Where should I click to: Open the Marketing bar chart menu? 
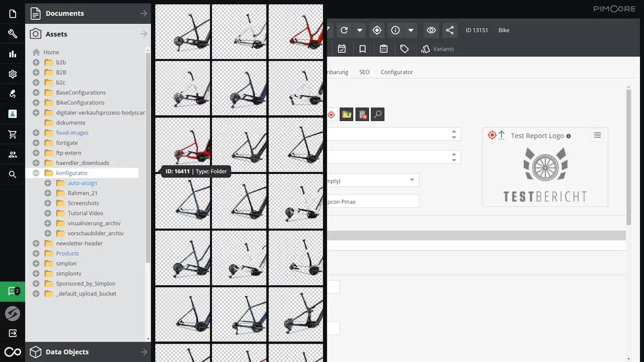13,54
